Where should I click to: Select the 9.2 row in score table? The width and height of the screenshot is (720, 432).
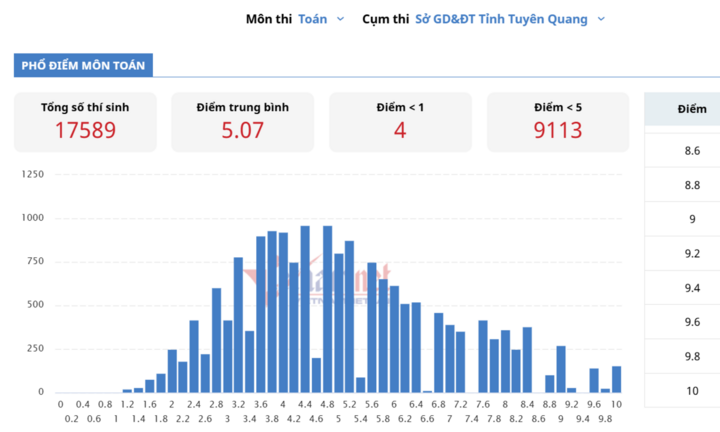pyautogui.click(x=682, y=253)
